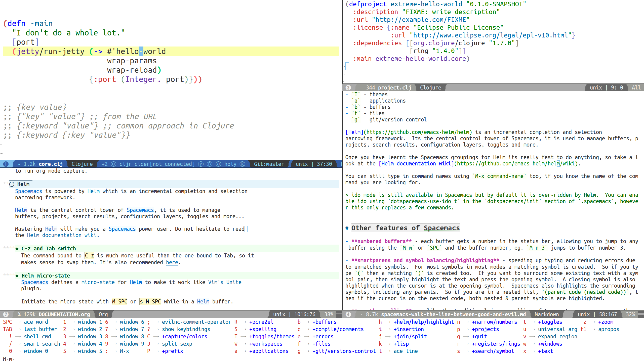
Task: Click the 'M-m-' prefix in the echo area
Action: [9, 359]
